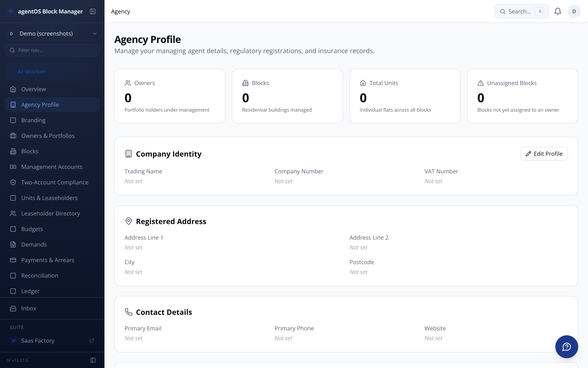Open the Ledger page
This screenshot has width=588, height=368.
52,291
